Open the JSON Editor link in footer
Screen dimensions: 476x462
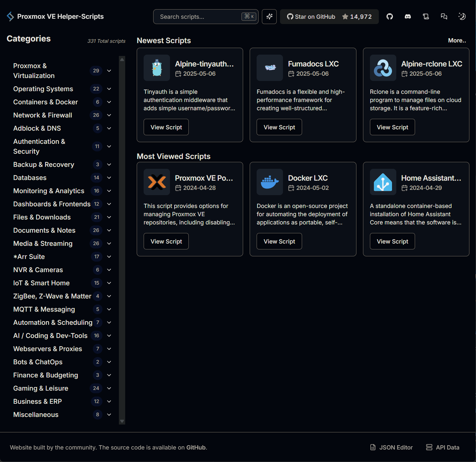391,447
